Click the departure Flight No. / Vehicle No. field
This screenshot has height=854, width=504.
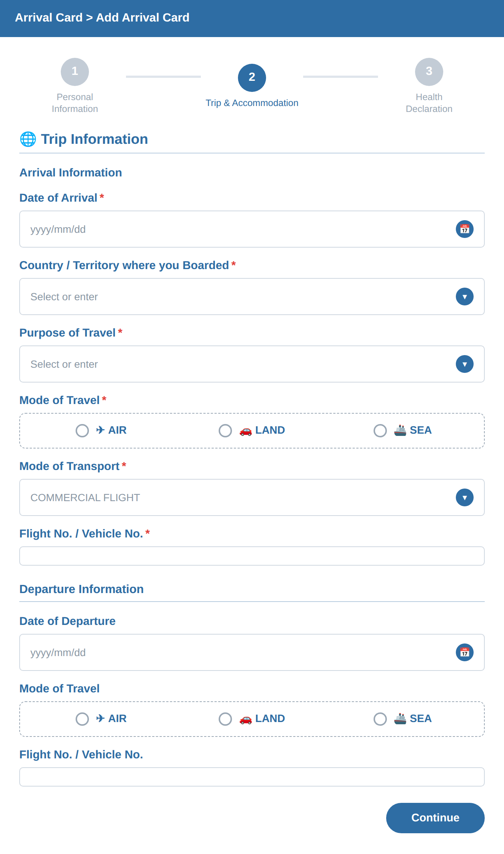click(x=252, y=777)
